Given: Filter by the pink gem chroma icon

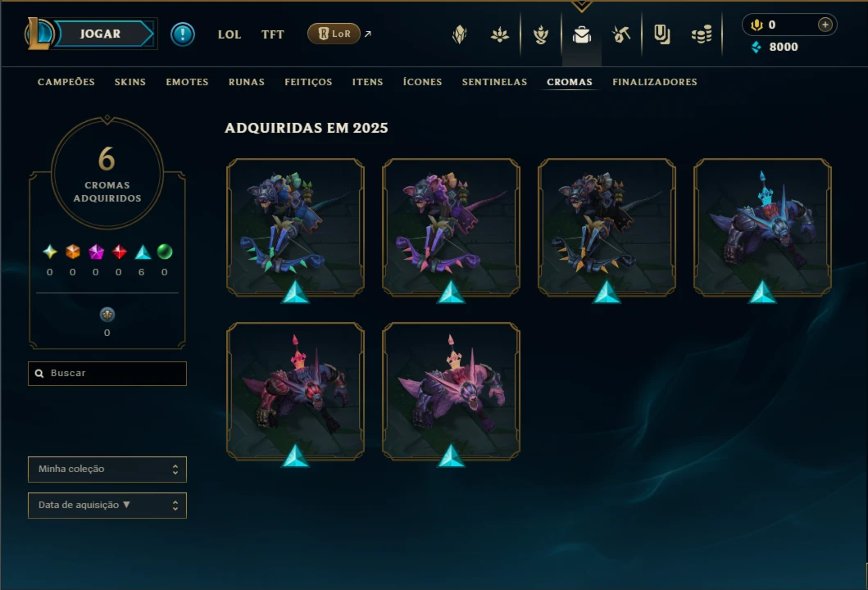Looking at the screenshot, I should point(97,252).
